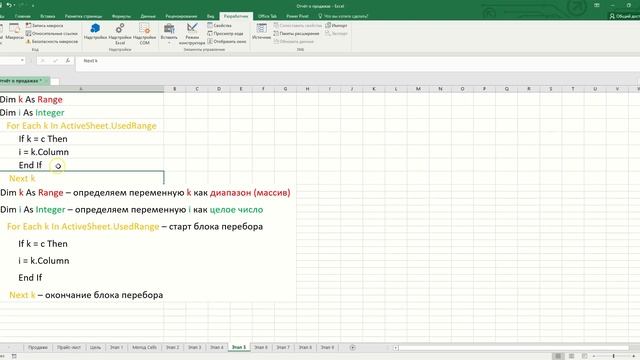Select cell with Dim k As Range
Viewport: 640px width, 360px height.
click(x=82, y=99)
